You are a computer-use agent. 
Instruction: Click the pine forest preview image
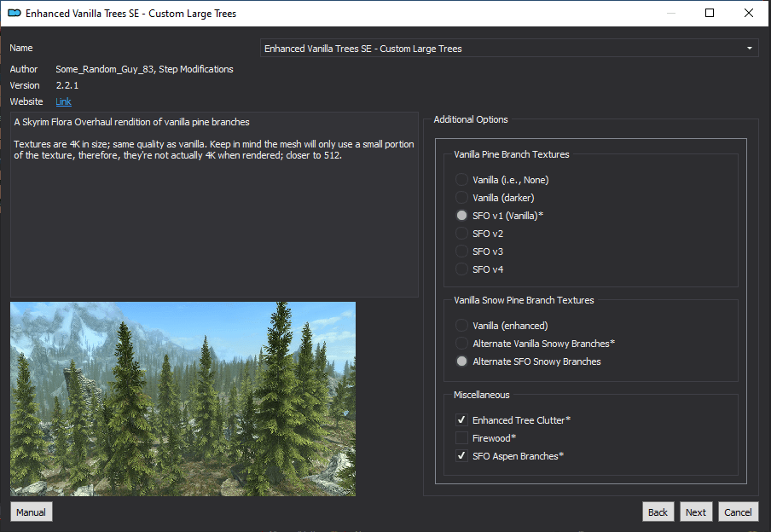coord(183,399)
